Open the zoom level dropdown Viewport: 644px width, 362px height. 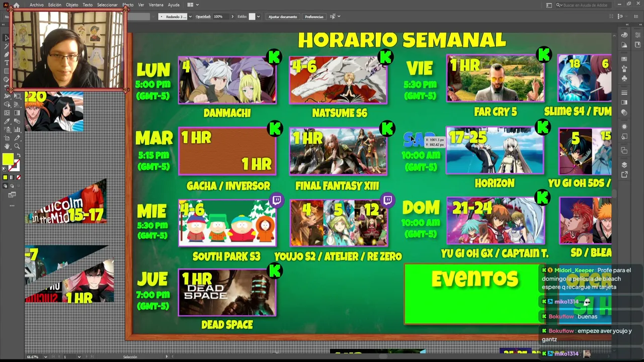click(45, 357)
